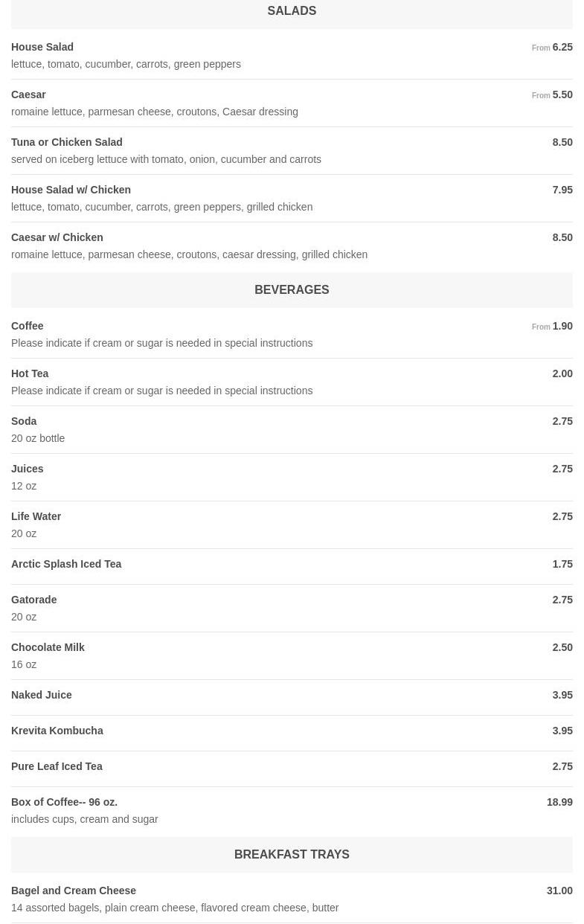Choose Chocolate Milk 16 oz
This screenshot has width=584, height=924.
click(48, 648)
